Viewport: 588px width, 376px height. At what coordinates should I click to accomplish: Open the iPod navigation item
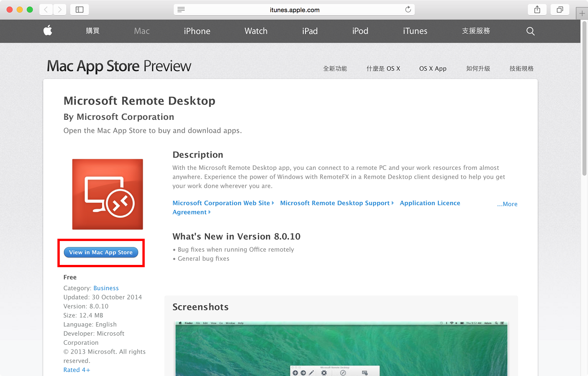pyautogui.click(x=360, y=31)
